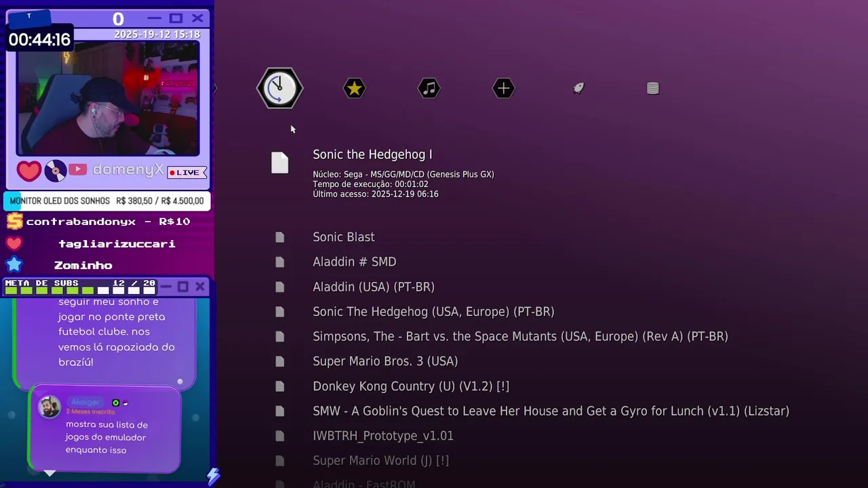868x488 pixels.
Task: Select Super Mario Bros. 3 (USA)
Action: (385, 361)
